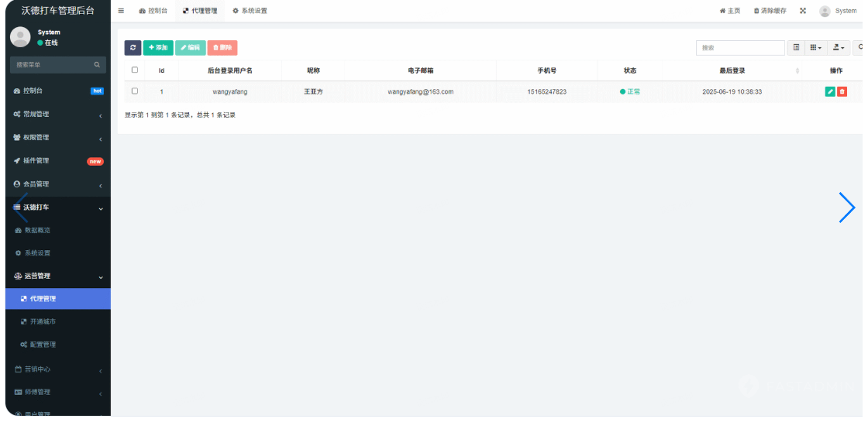Viewport: 868px width, 422px height.
Task: Click the refresh table icon button
Action: click(x=133, y=48)
